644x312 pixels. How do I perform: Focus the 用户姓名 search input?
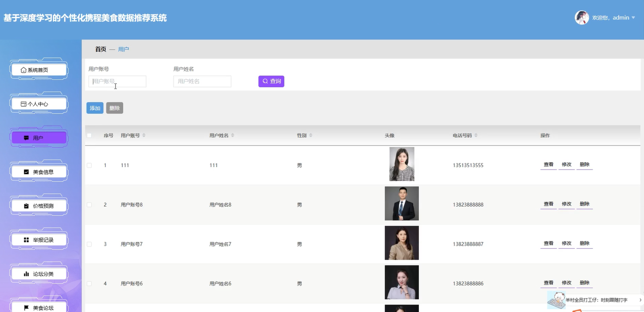coord(202,82)
